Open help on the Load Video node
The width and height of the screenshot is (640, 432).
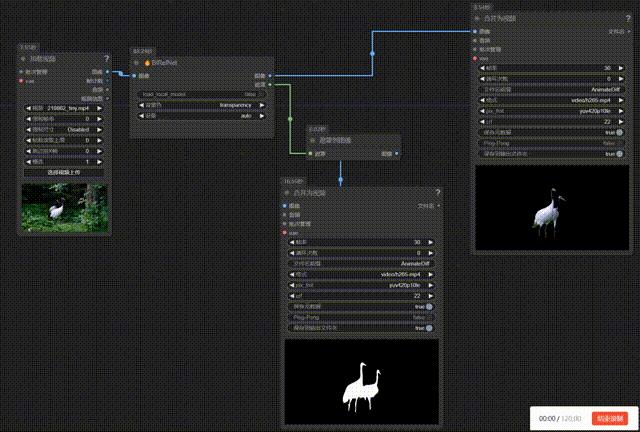point(107,59)
